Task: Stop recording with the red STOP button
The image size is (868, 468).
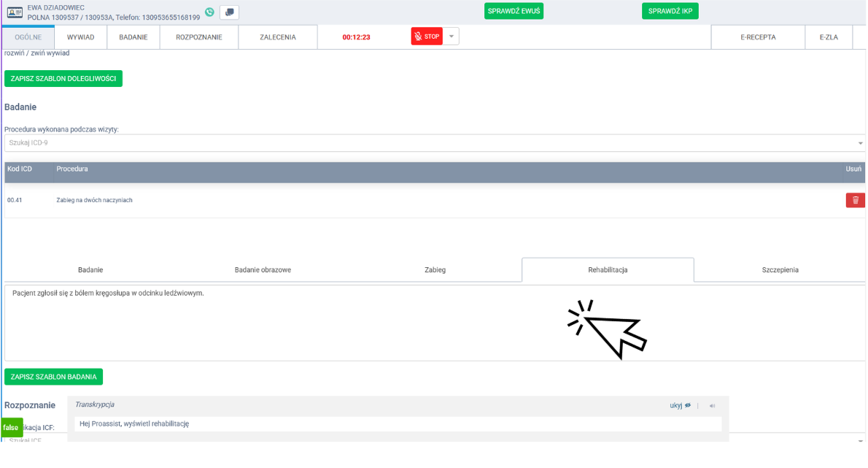Action: tap(427, 37)
